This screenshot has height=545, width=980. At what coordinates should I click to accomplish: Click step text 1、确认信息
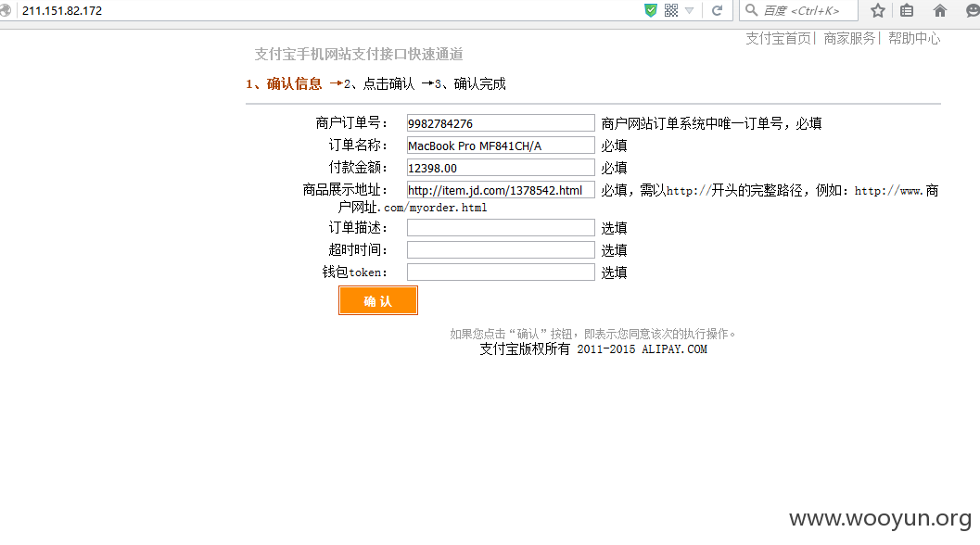click(284, 83)
